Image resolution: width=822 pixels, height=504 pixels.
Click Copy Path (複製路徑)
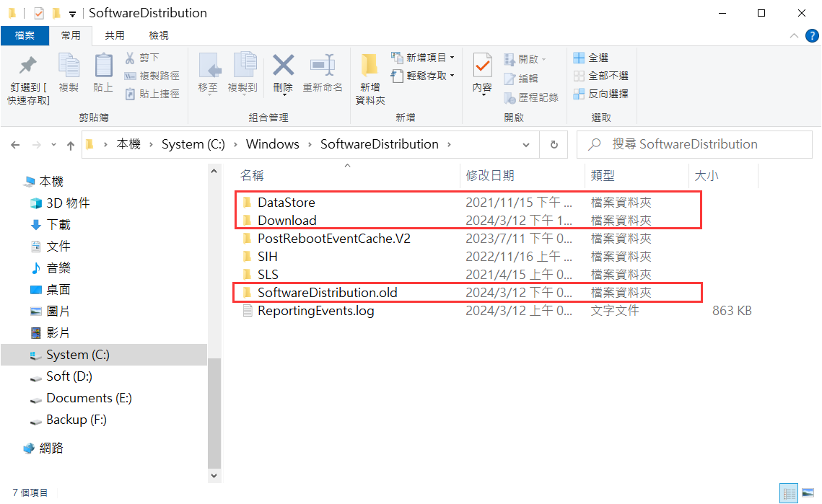tap(152, 76)
